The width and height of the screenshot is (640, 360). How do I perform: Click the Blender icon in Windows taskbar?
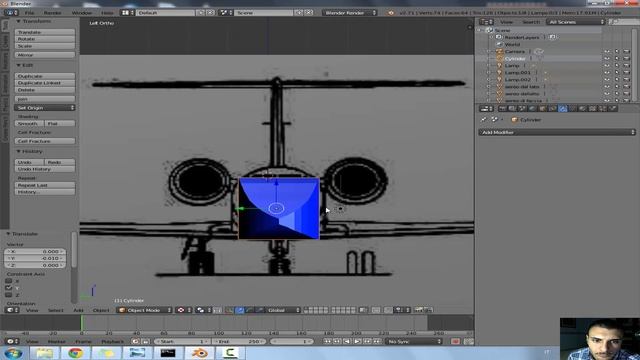[199, 353]
